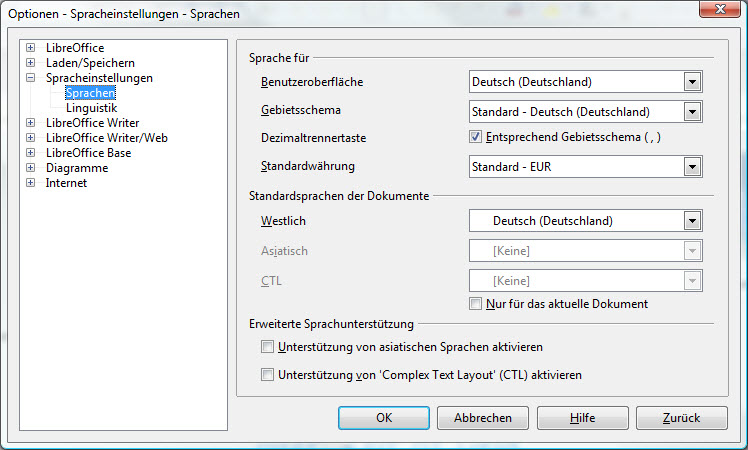This screenshot has height=450, width=748.
Task: Click the Standardsprachen der Dokumente heading
Action: (339, 196)
